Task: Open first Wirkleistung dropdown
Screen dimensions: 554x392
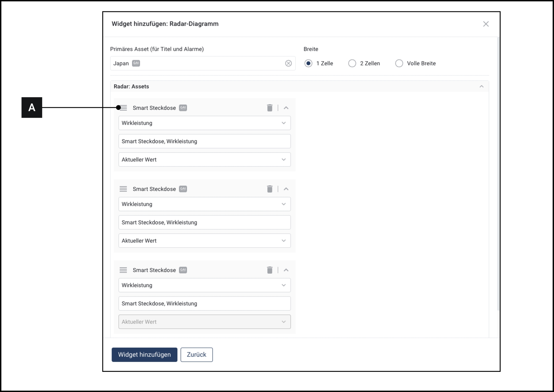Action: pos(204,123)
